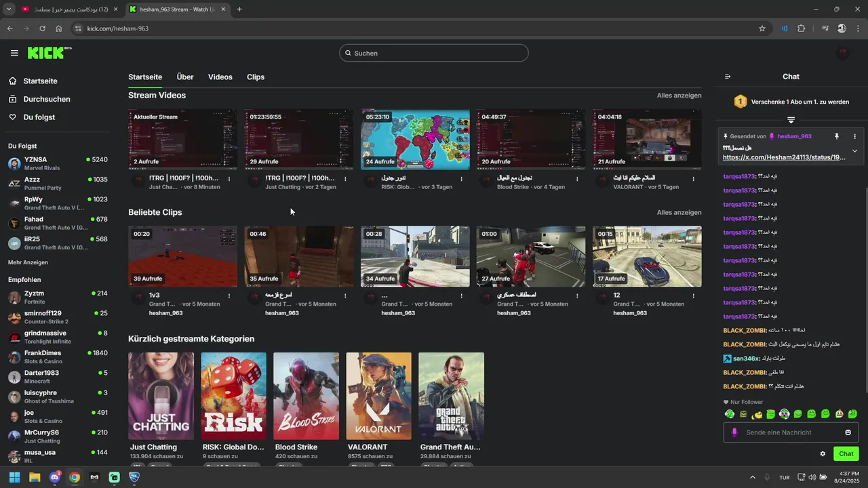Open Durchsuchen in the sidebar
Screen dimensions: 868x488
(46, 99)
